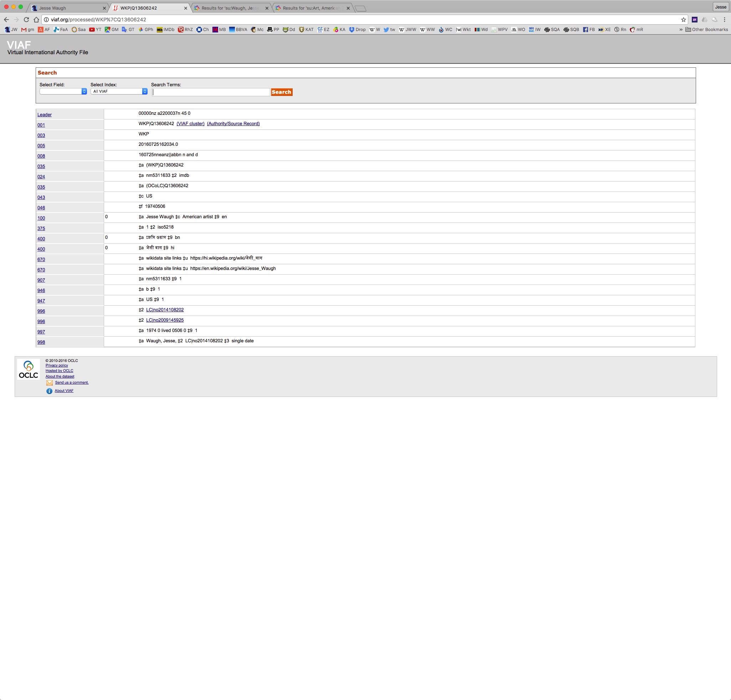Open the About the dataset link
The height and width of the screenshot is (700, 731).
coord(60,377)
